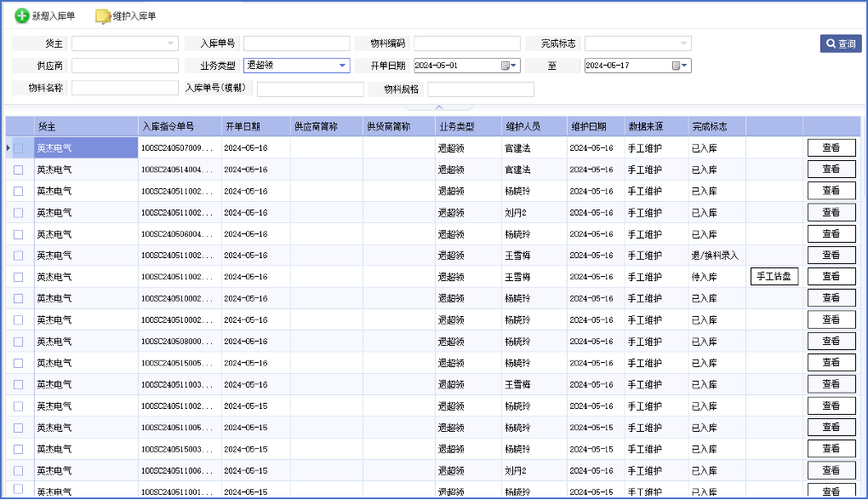Open calendar picker for the 至 end date

[x=677, y=66]
